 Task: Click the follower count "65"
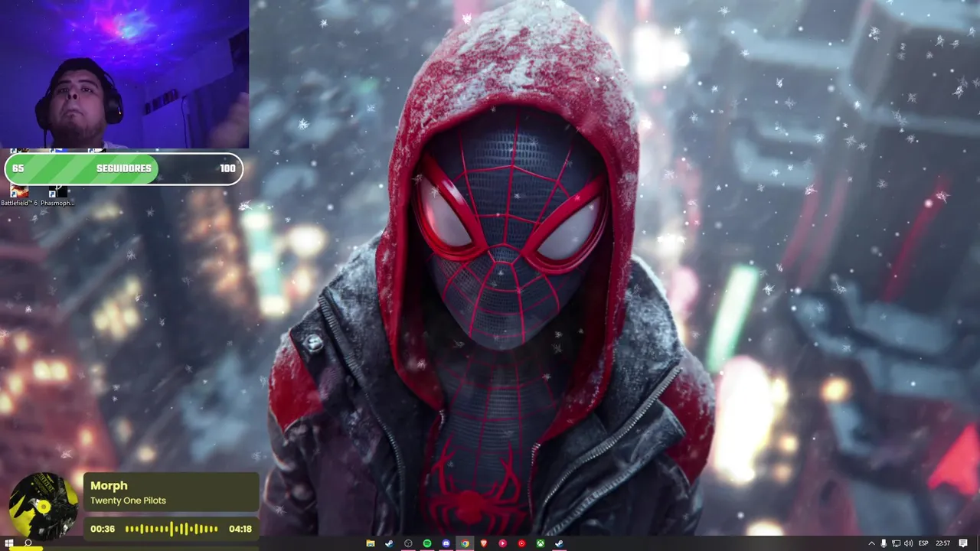(18, 168)
